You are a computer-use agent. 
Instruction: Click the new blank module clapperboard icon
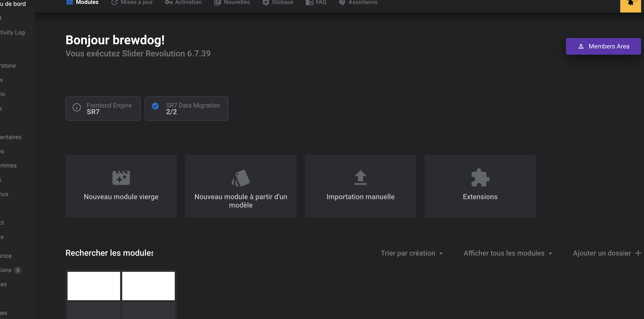click(x=121, y=178)
